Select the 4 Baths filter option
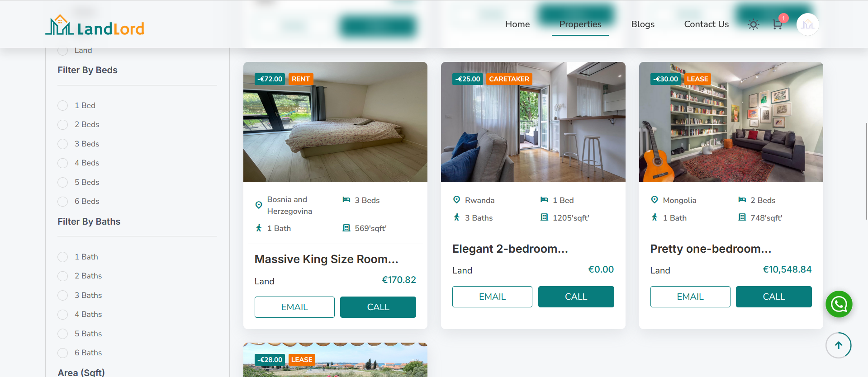The width and height of the screenshot is (868, 377). coord(63,314)
